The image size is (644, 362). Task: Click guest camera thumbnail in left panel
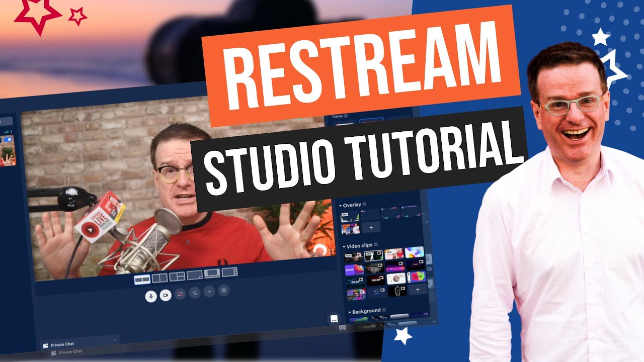pyautogui.click(x=8, y=151)
